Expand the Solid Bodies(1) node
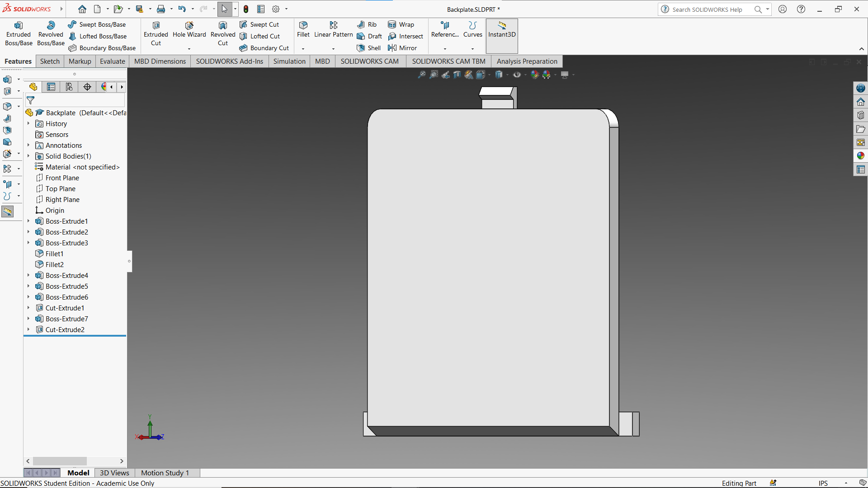 point(28,155)
